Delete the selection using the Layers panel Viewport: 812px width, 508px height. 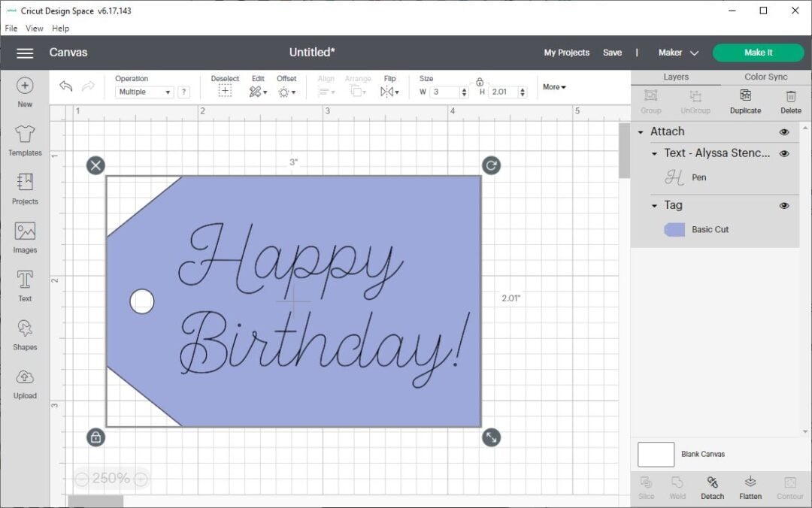(790, 101)
